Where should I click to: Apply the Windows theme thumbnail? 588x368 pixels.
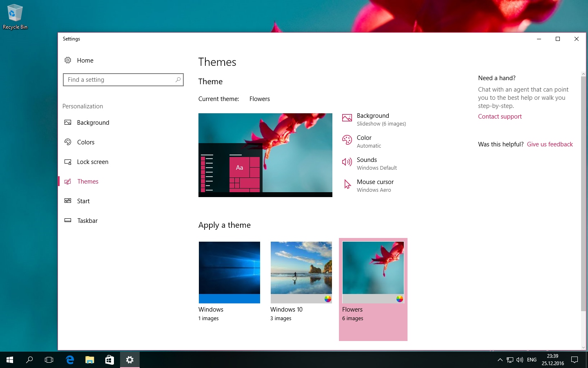pos(229,272)
